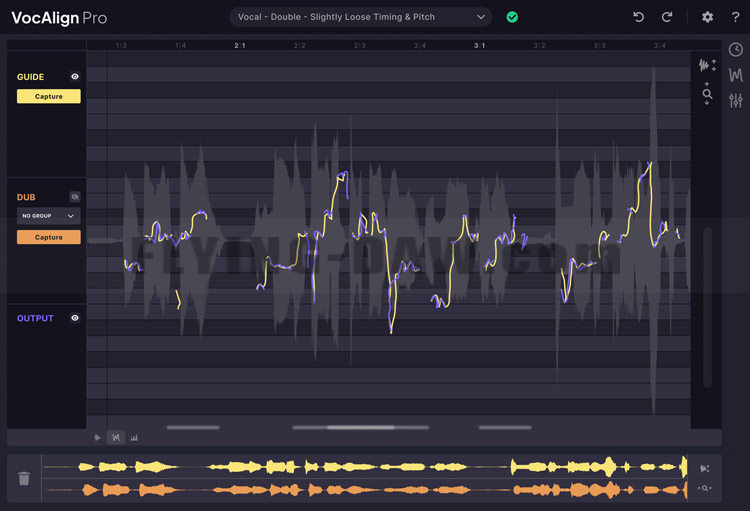The image size is (750, 511).
Task: Open the settings gear
Action: 707,17
